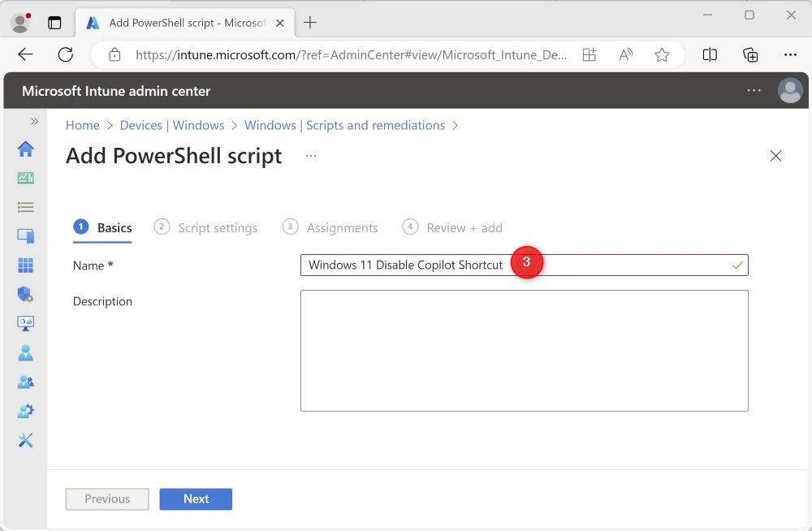This screenshot has height=531, width=812.
Task: Open the Intune Home sidebar icon
Action: tap(25, 149)
